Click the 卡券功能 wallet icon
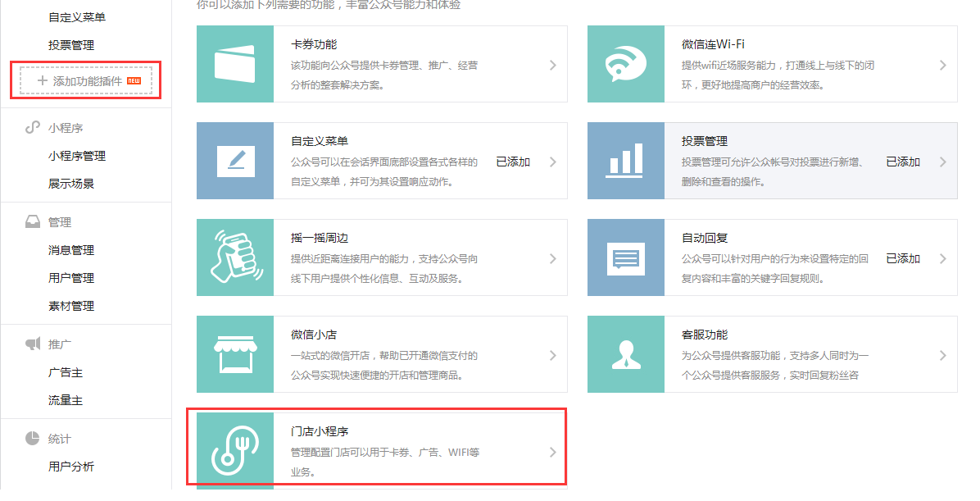Screen dimensions: 980x501 [x=235, y=64]
